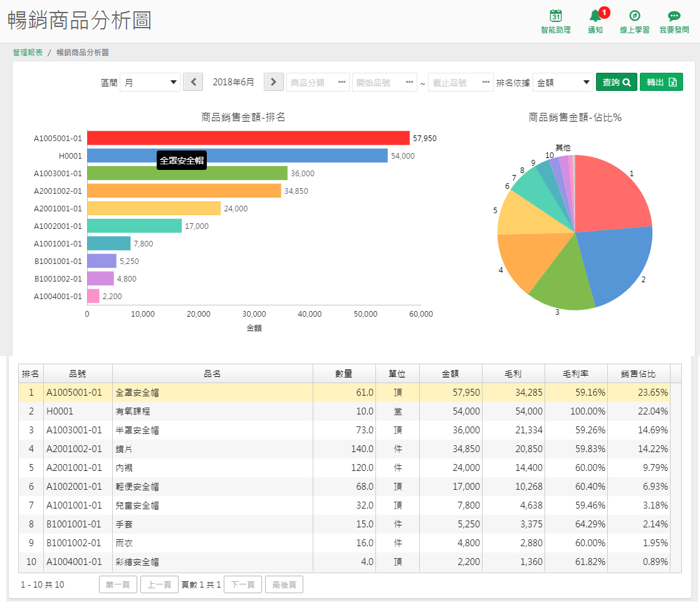Open the 開始品號 lookup ellipsis

409,82
